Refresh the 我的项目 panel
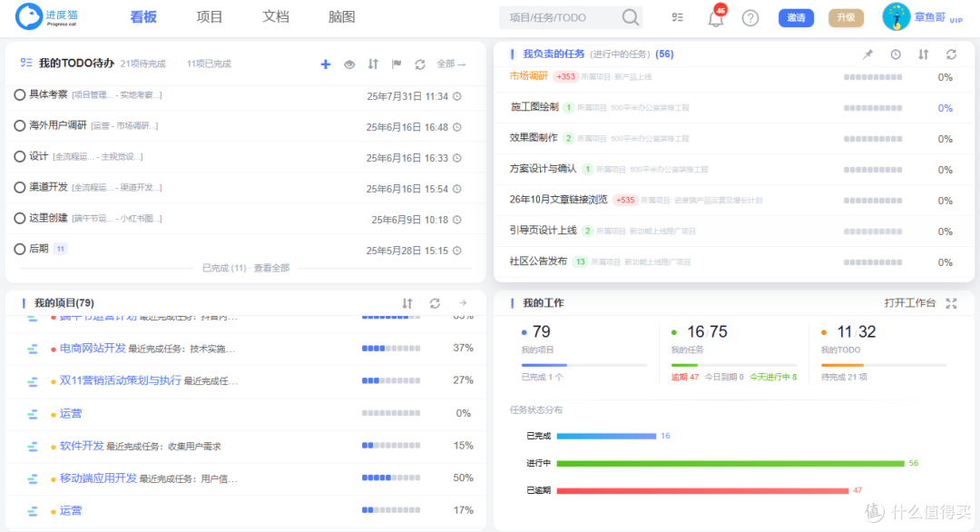Viewport: 980px width, 532px height. (x=435, y=303)
